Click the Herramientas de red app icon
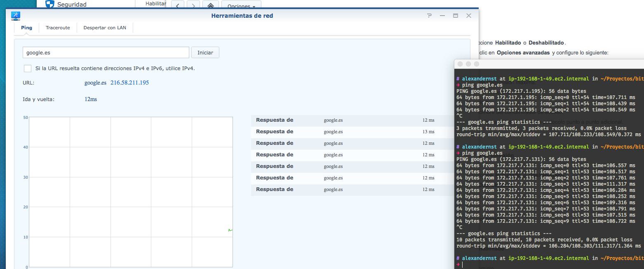The image size is (644, 269). (x=16, y=16)
